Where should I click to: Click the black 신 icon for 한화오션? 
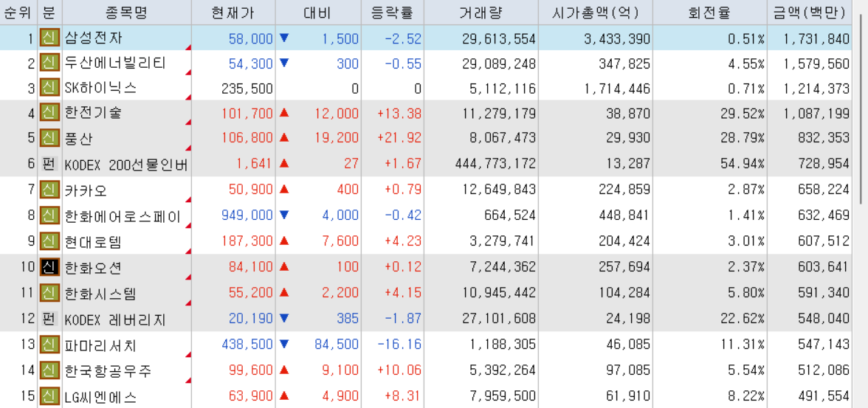click(50, 267)
